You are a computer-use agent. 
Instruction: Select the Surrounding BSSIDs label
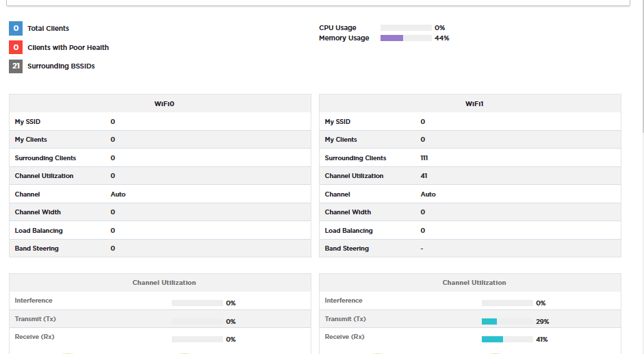pos(61,66)
